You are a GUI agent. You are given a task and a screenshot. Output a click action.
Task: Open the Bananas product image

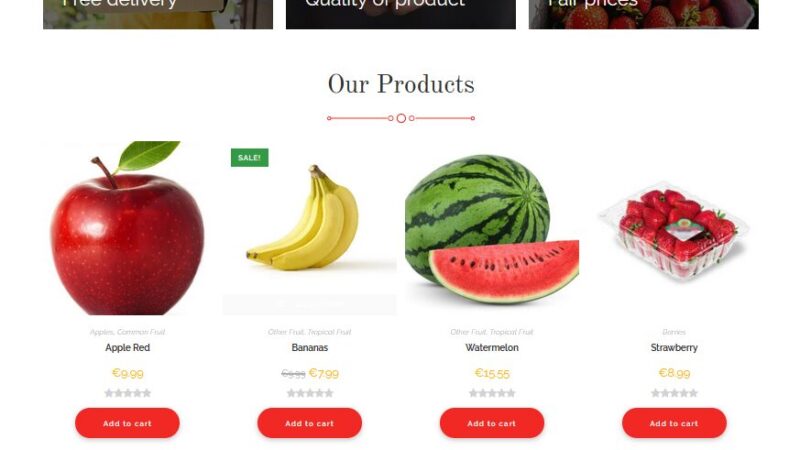coord(309,228)
